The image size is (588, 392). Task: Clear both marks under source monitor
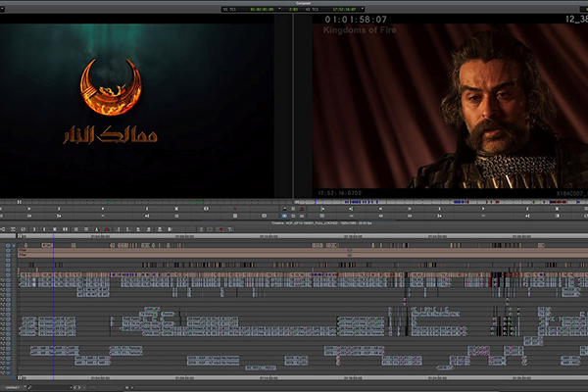tap(206, 209)
